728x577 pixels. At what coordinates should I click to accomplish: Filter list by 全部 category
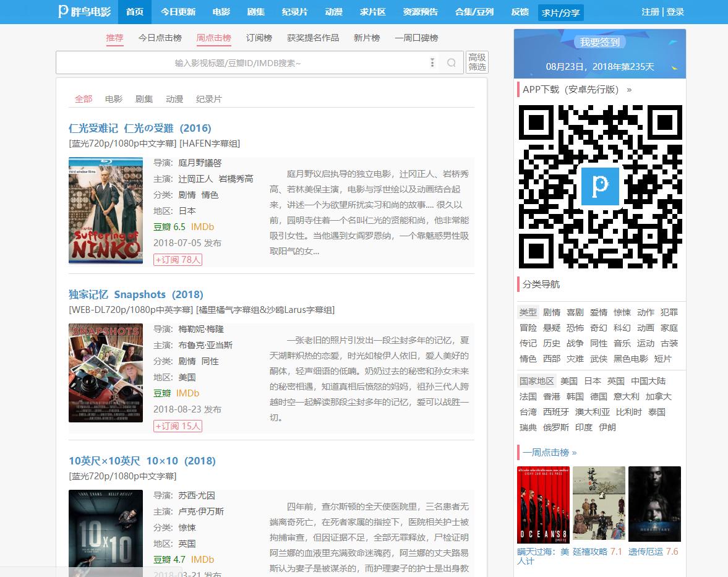84,99
